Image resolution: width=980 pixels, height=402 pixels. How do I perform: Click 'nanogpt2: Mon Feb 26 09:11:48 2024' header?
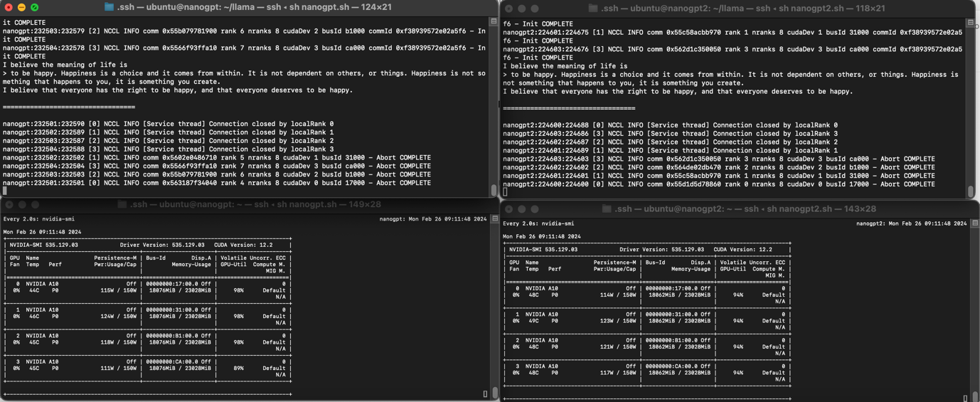[x=912, y=223]
